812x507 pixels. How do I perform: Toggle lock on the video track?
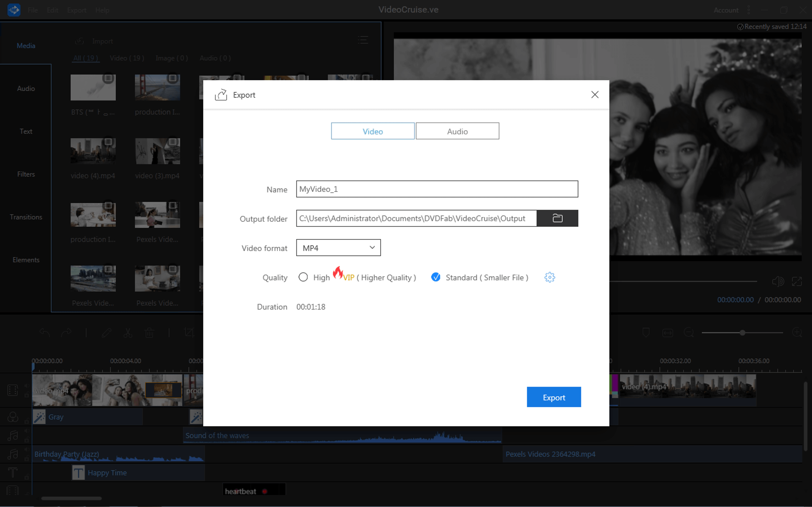27,395
